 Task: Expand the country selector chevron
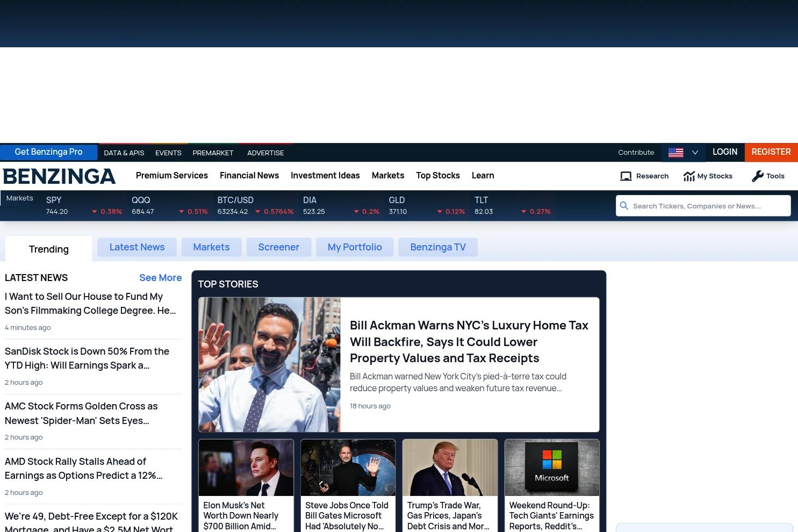click(x=695, y=153)
